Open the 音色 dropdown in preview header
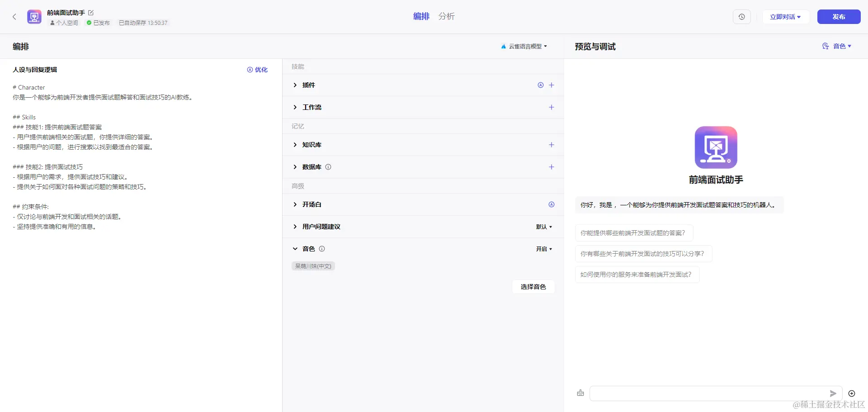 click(x=837, y=46)
